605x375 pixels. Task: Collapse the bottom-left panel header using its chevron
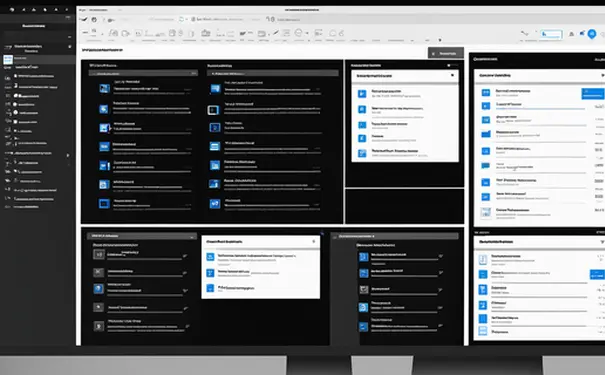click(x=191, y=236)
